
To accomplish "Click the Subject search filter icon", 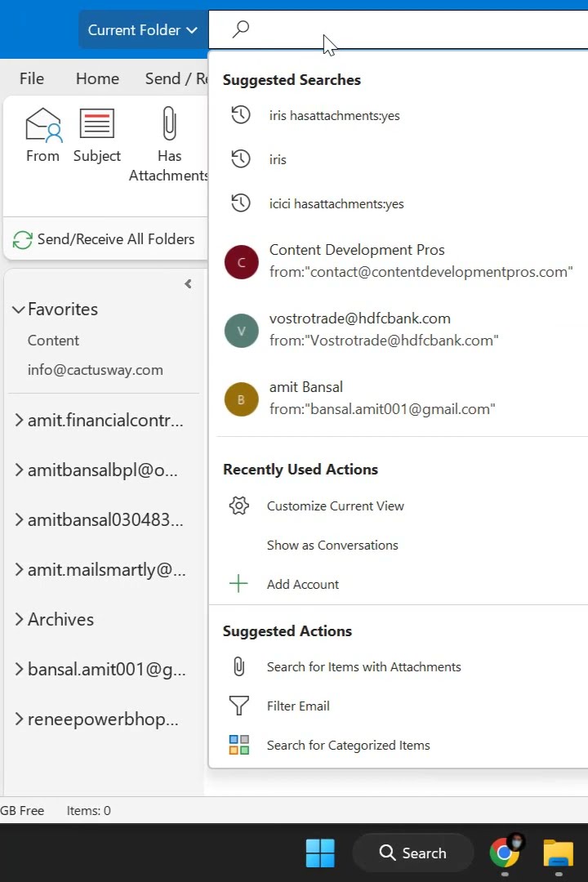I will point(96,125).
